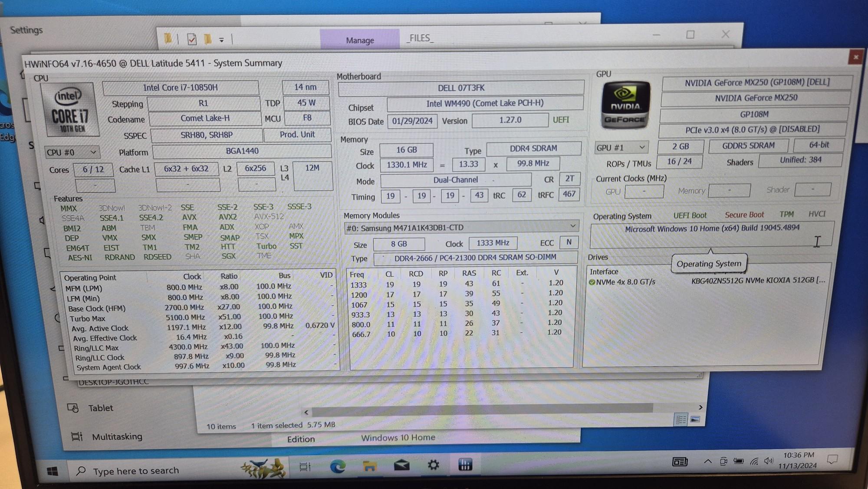Open the Action Center notifications icon

pos(832,459)
